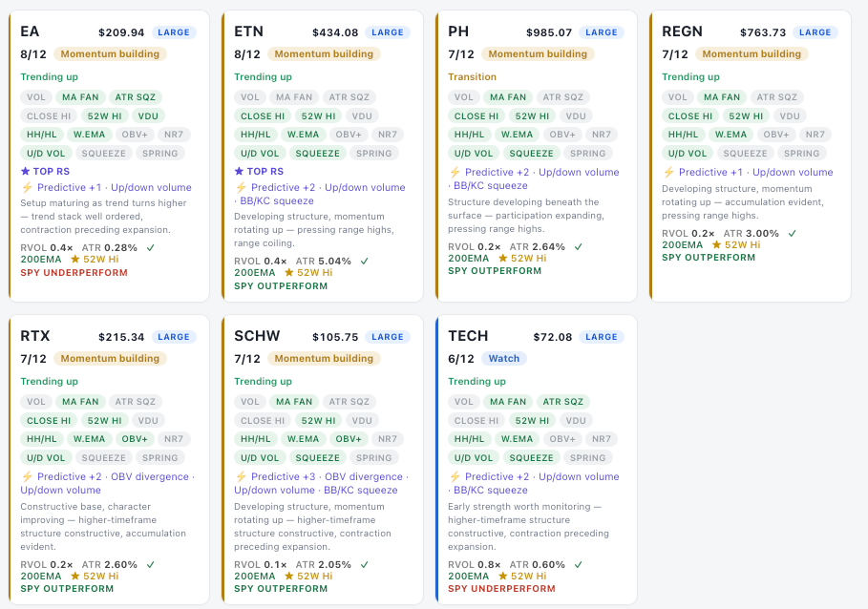Viewport: 868px width, 609px height.
Task: Click the Transition label on PH card
Action: (x=473, y=77)
